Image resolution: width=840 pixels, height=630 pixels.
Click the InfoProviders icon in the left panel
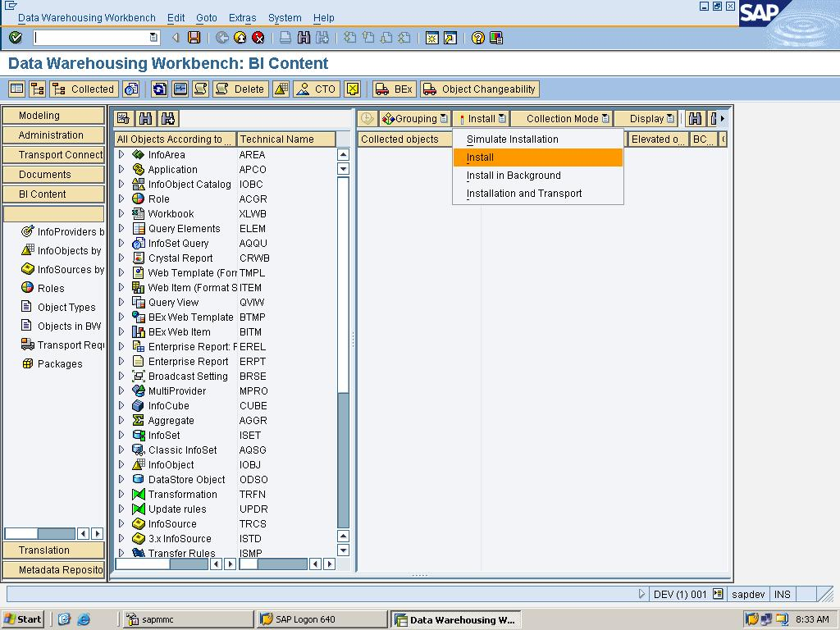click(27, 231)
